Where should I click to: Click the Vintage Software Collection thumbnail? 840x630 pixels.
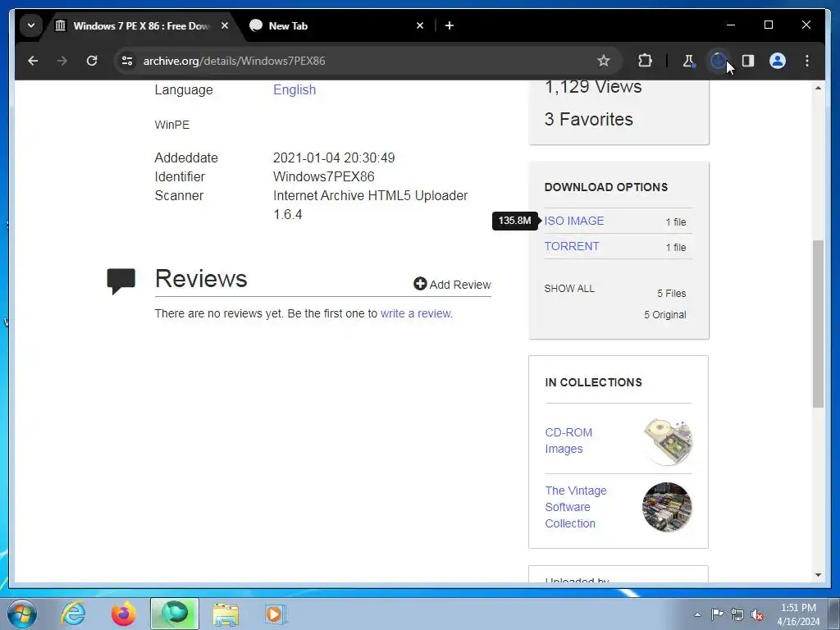tap(667, 507)
